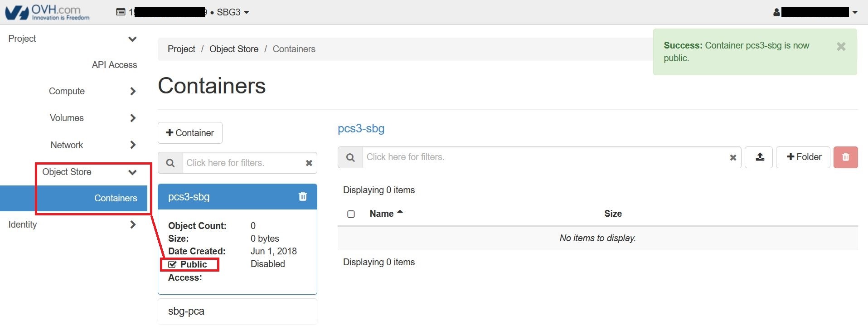Click the upload object icon button
Image resolution: width=868 pixels, height=331 pixels.
coord(760,157)
